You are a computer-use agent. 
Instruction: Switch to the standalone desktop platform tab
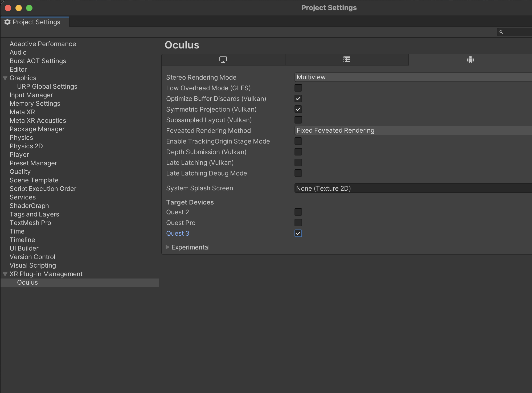point(223,60)
